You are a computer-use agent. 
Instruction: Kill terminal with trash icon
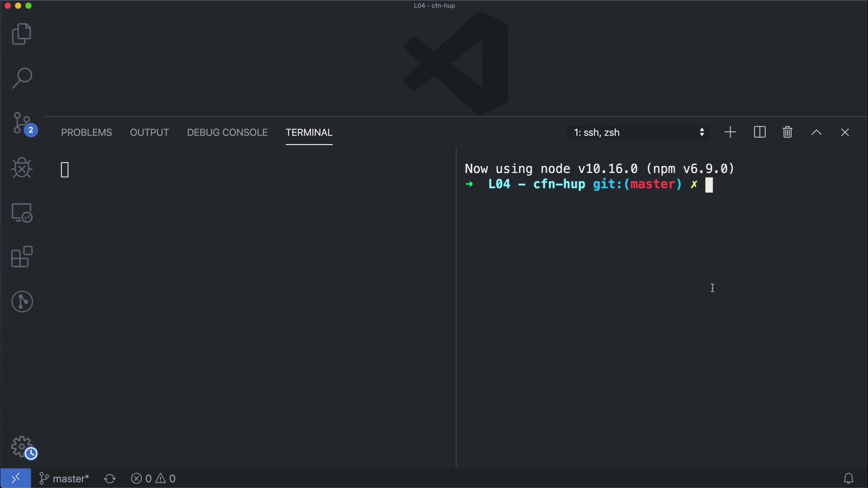[x=787, y=132]
